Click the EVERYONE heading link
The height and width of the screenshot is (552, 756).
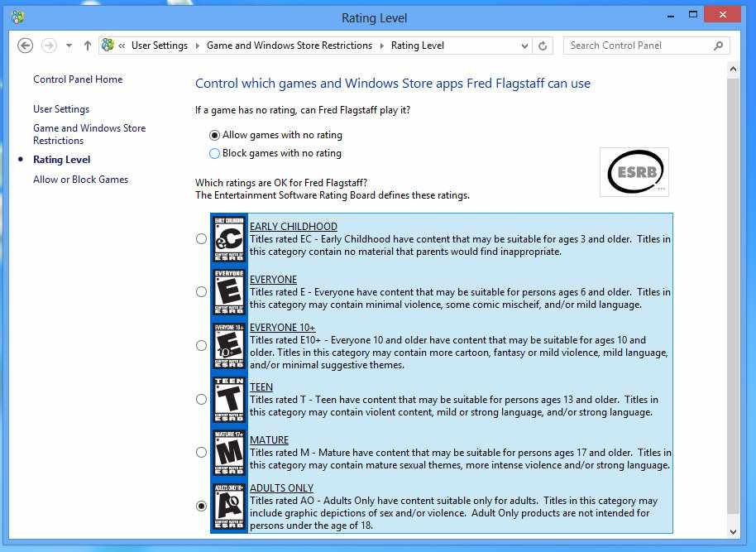[x=273, y=280]
